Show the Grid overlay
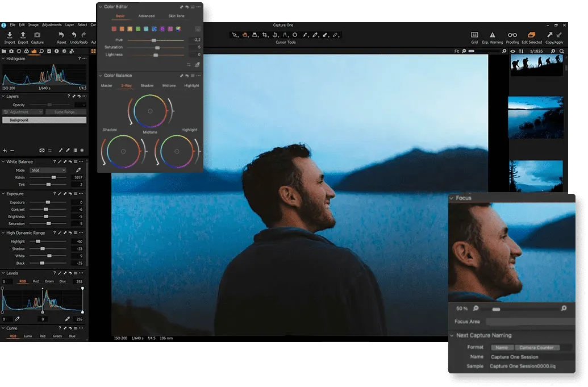Viewport: 588px width, 387px height. pyautogui.click(x=474, y=36)
